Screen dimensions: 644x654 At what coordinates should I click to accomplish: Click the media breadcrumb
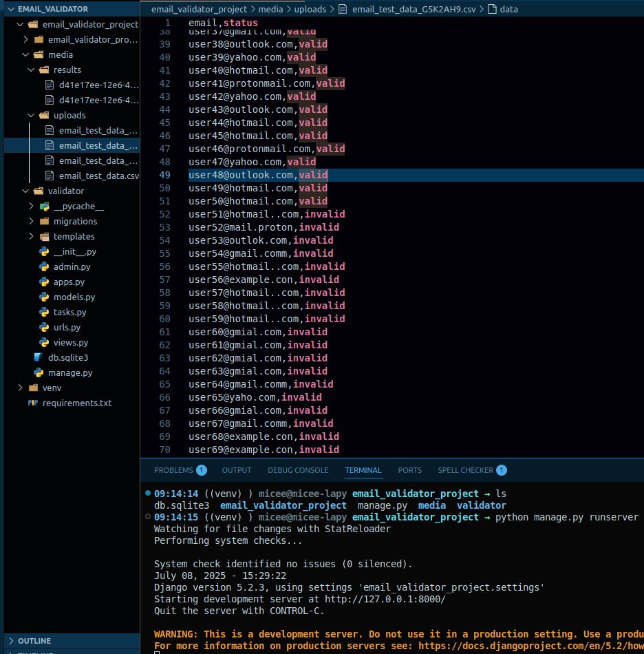270,9
